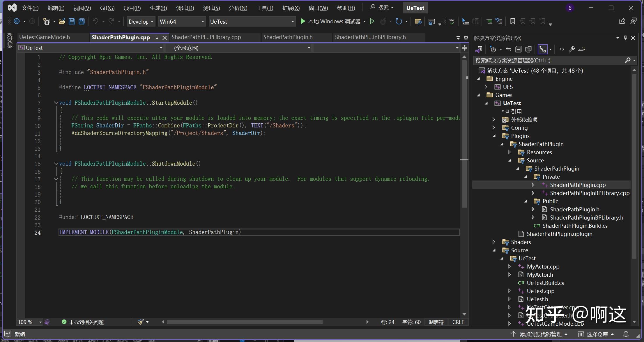The width and height of the screenshot is (644, 342).
Task: Collapse the StartupModule function code fold
Action: tap(56, 103)
